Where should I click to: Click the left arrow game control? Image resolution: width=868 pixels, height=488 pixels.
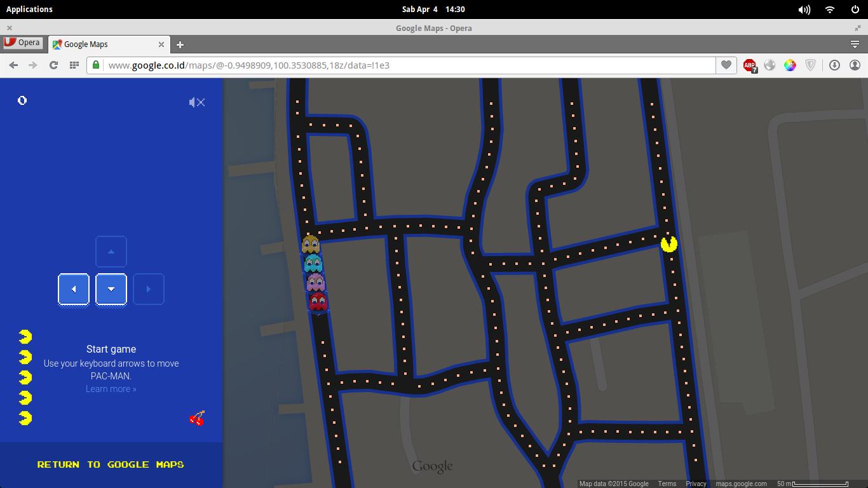click(x=74, y=289)
